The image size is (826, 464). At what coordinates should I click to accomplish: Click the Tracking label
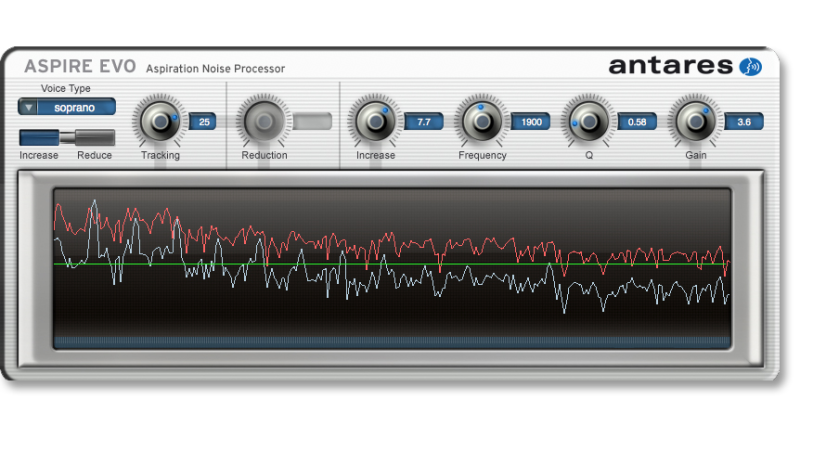point(160,155)
